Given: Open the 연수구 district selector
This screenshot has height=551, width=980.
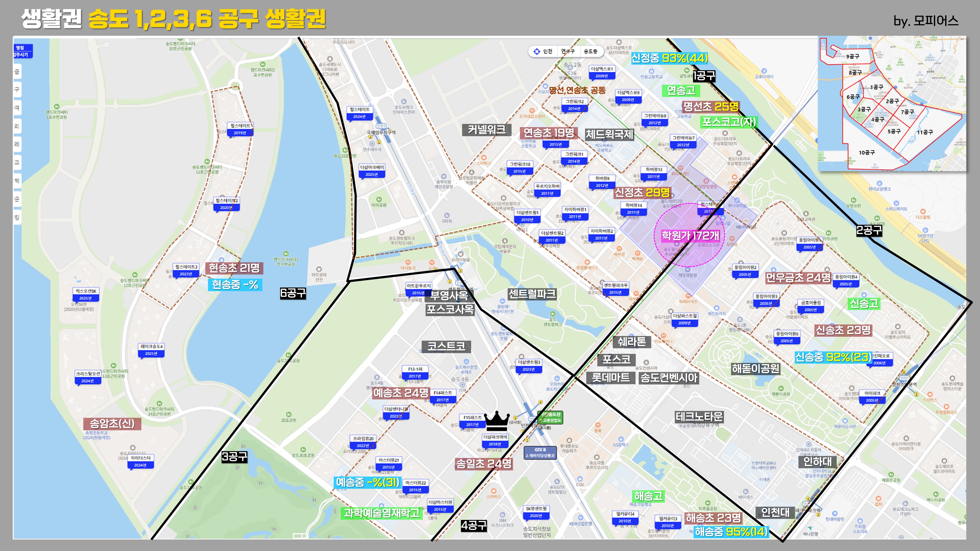Looking at the screenshot, I should [x=568, y=51].
